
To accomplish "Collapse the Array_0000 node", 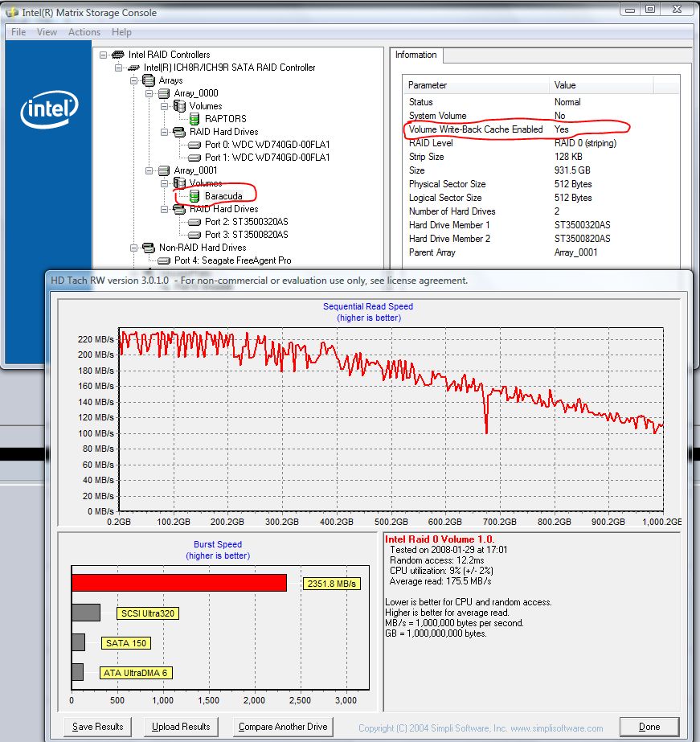I will (149, 93).
